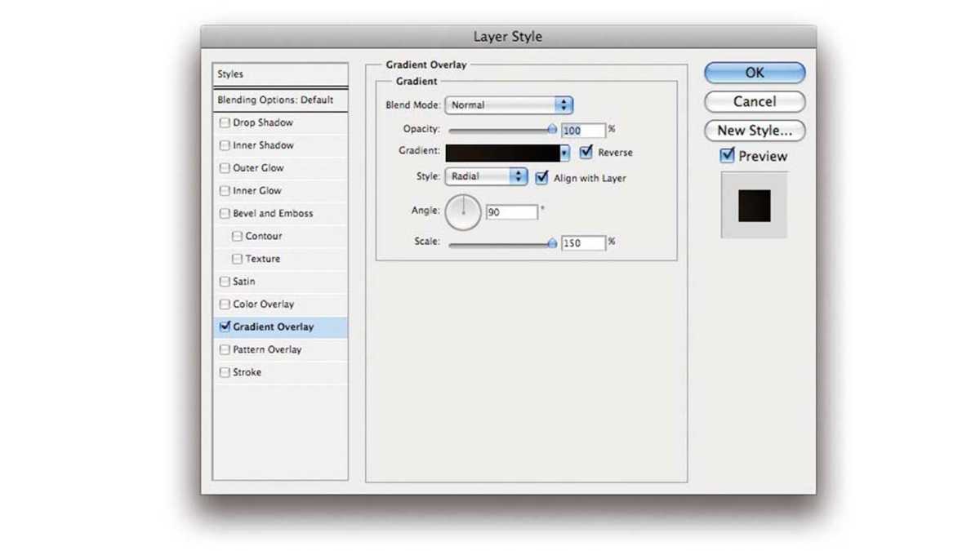Click inside the Scale value field
This screenshot has height=551, width=980.
pyautogui.click(x=583, y=242)
